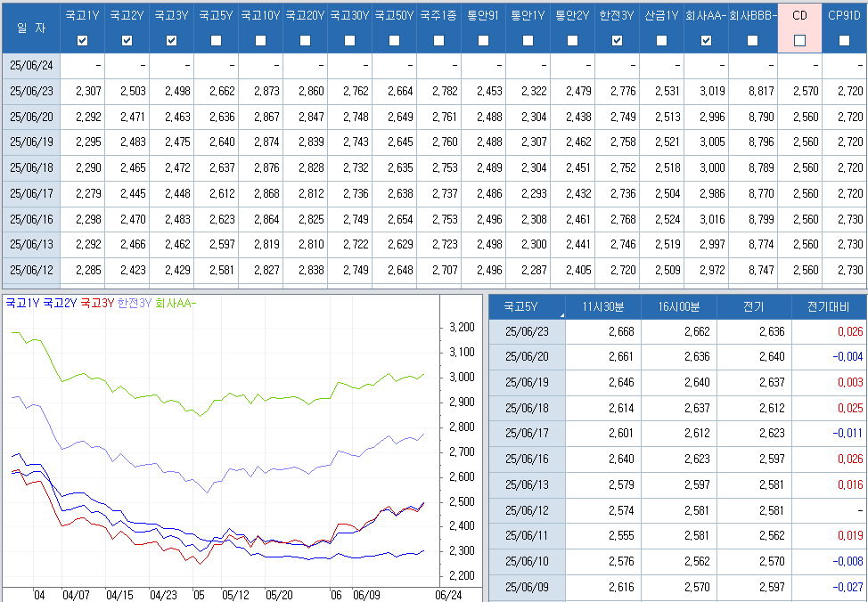Click the 일자 date column header
The width and height of the screenshot is (868, 602).
pyautogui.click(x=30, y=28)
